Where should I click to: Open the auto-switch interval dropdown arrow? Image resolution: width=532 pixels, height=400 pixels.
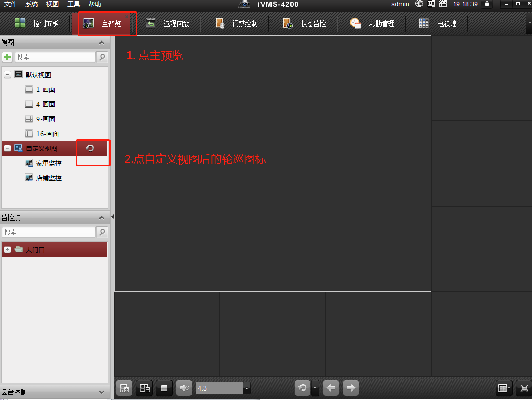tap(315, 388)
